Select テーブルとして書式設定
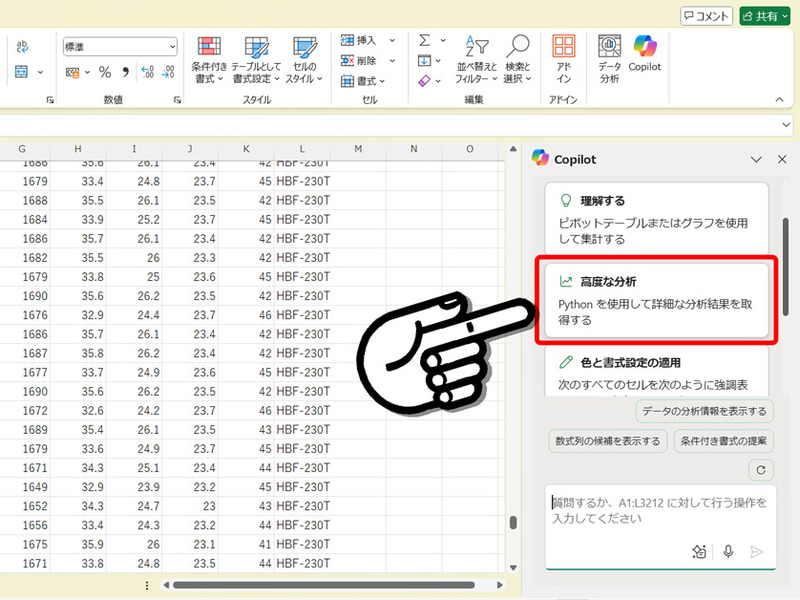The width and height of the screenshot is (800, 600). point(257,57)
